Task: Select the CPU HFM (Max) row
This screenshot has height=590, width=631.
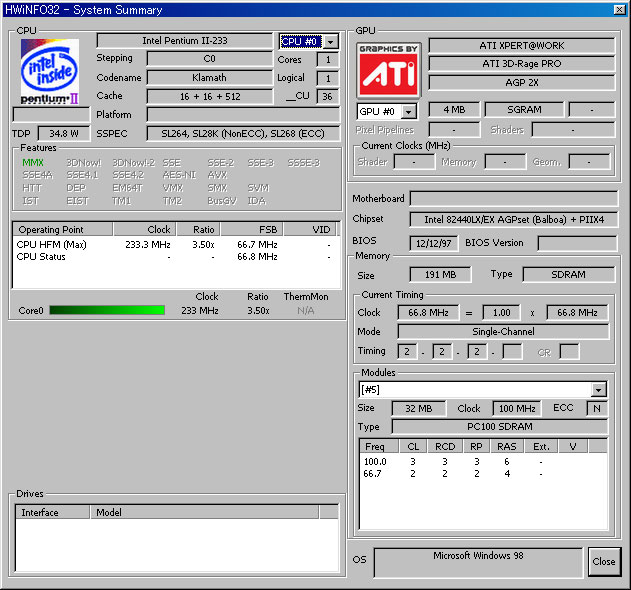Action: coord(175,244)
